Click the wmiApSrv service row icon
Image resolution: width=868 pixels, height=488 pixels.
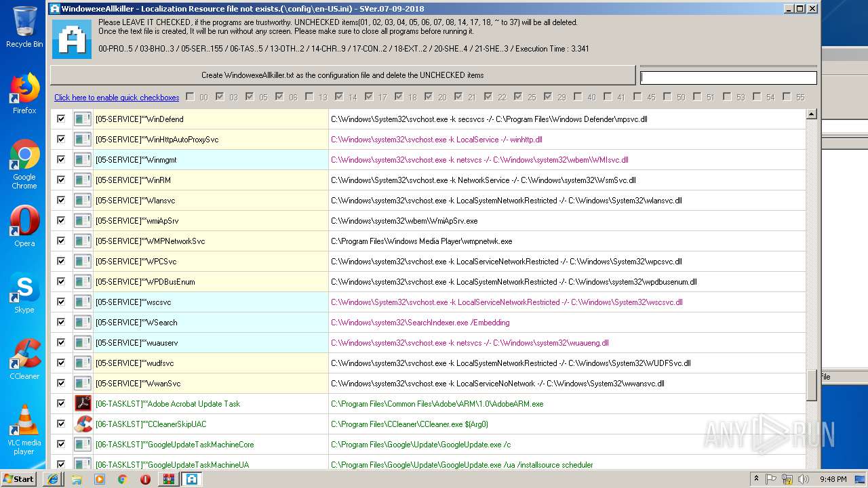coord(83,220)
